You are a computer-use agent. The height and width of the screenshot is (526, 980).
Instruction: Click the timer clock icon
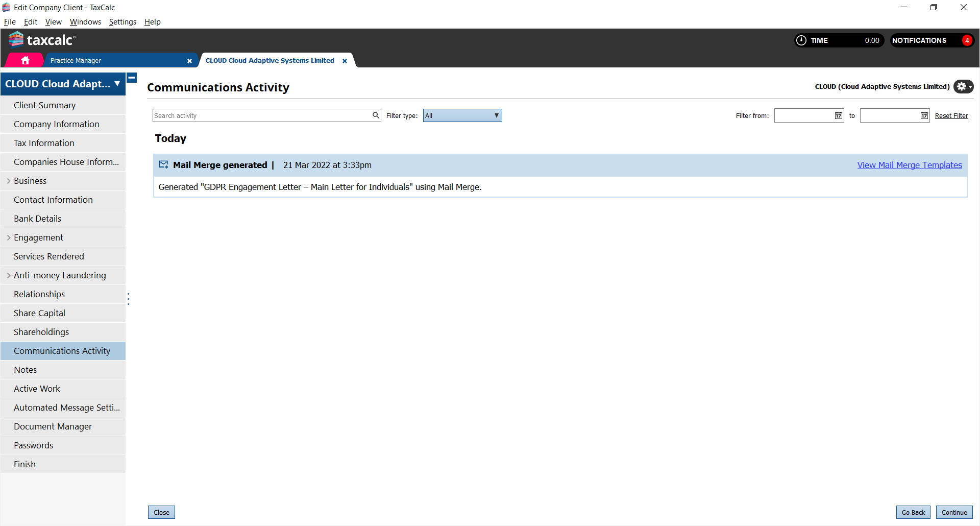[x=801, y=40]
